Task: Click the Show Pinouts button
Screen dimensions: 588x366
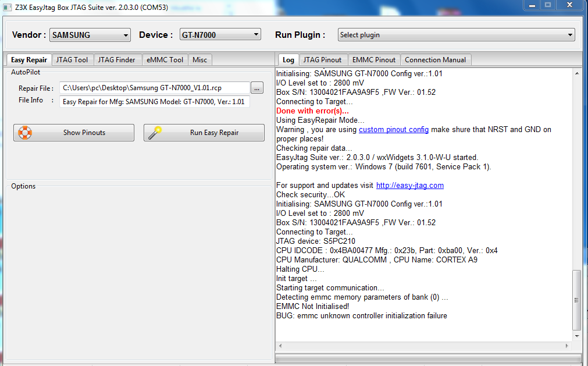Action: point(74,132)
